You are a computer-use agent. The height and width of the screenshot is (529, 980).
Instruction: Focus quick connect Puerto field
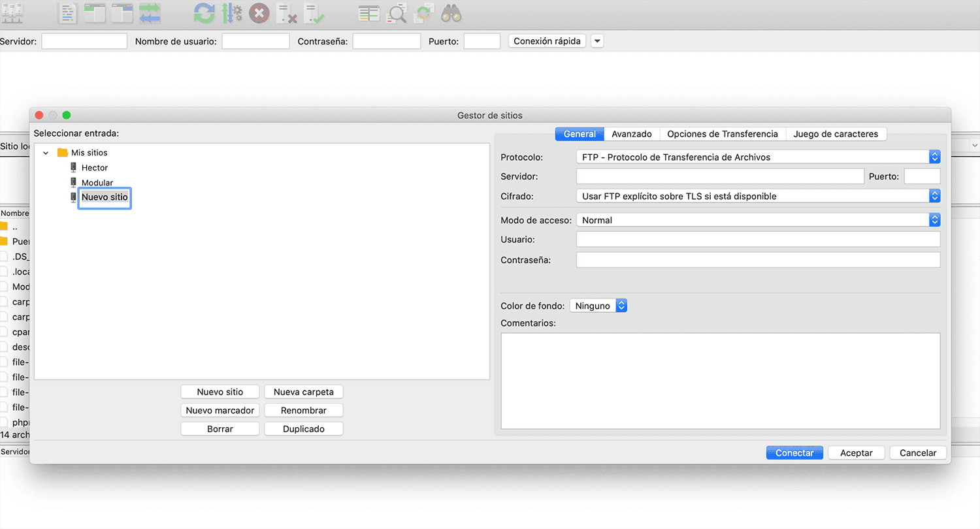[482, 41]
